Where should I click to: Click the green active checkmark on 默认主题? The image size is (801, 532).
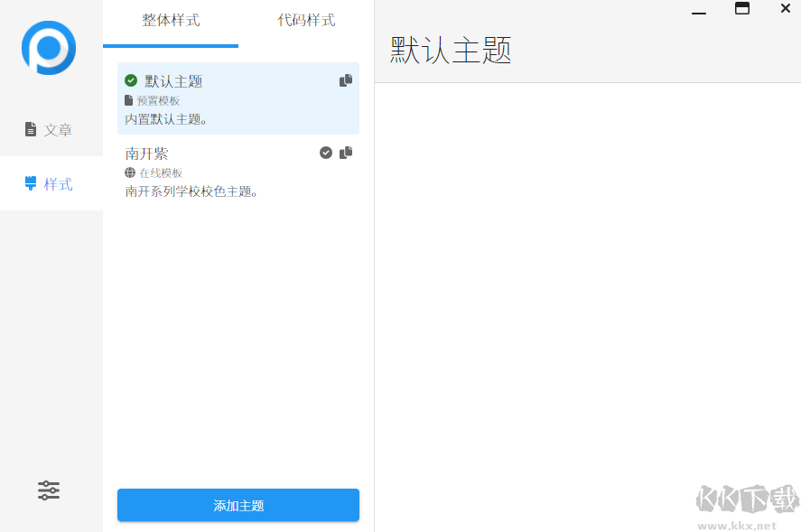(131, 79)
